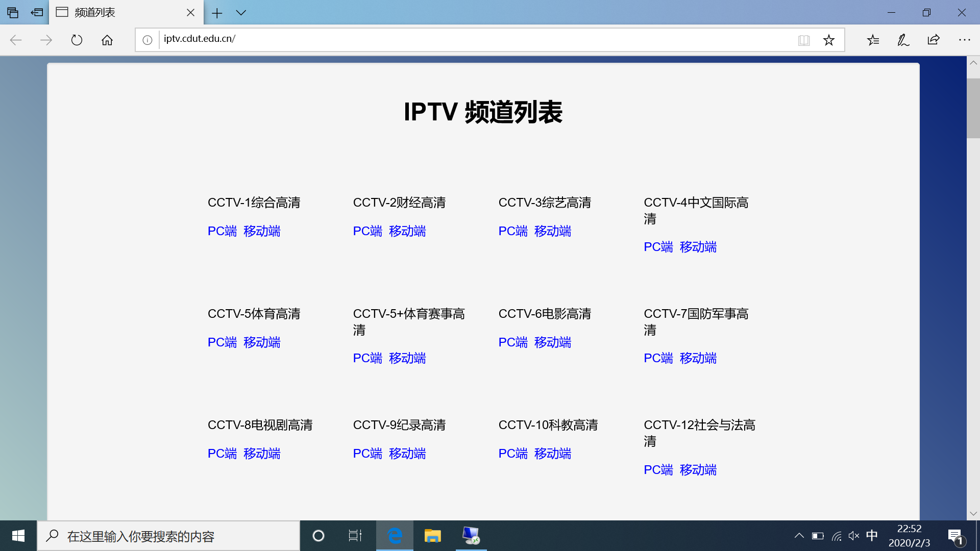Viewport: 980px width, 551px height.
Task: Open the favorites hub icon
Action: pos(873,40)
